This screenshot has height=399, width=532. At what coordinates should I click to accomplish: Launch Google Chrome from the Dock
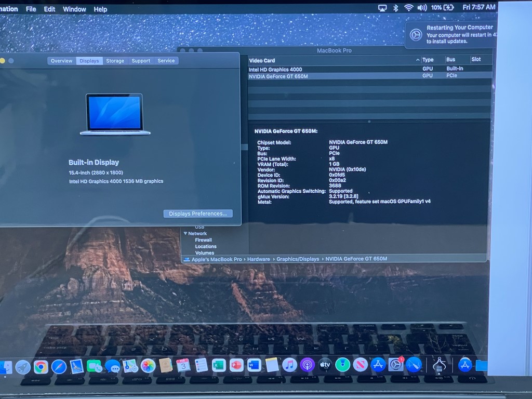coord(41,367)
